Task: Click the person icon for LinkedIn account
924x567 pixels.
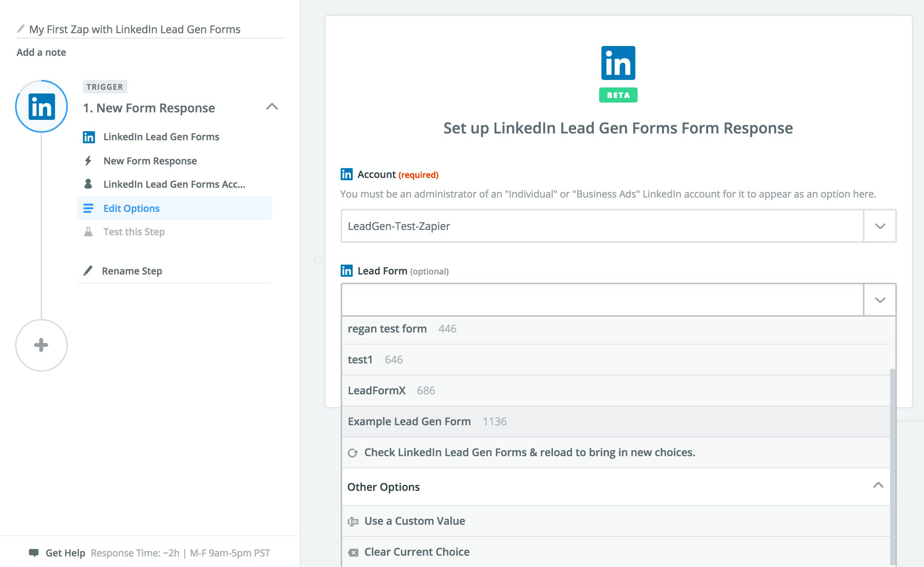Action: click(88, 184)
